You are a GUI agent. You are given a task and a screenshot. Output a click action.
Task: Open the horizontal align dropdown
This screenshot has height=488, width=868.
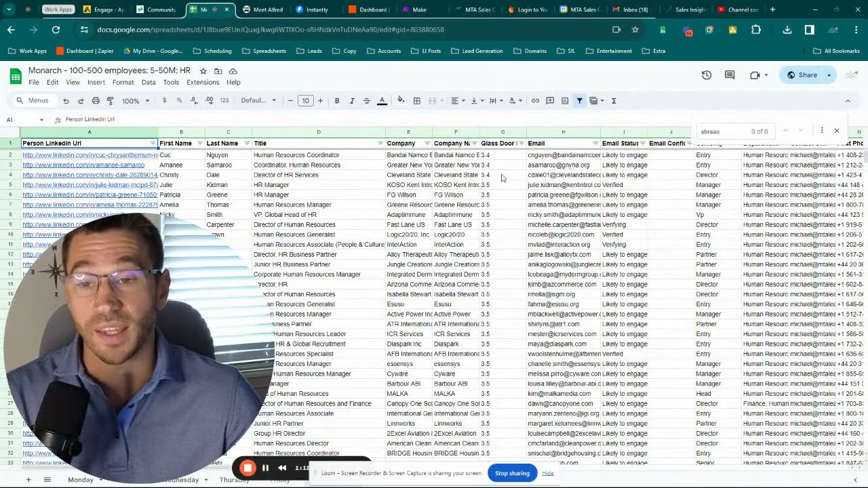tap(457, 100)
